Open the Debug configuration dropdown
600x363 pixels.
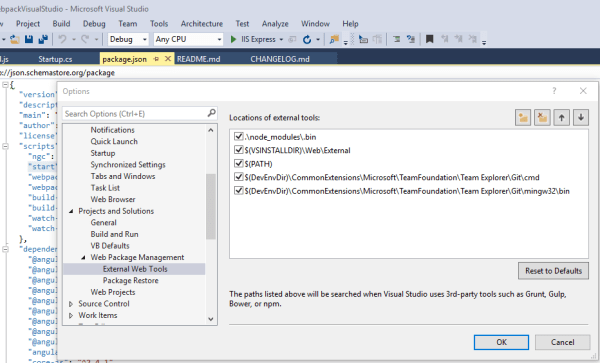pos(144,39)
